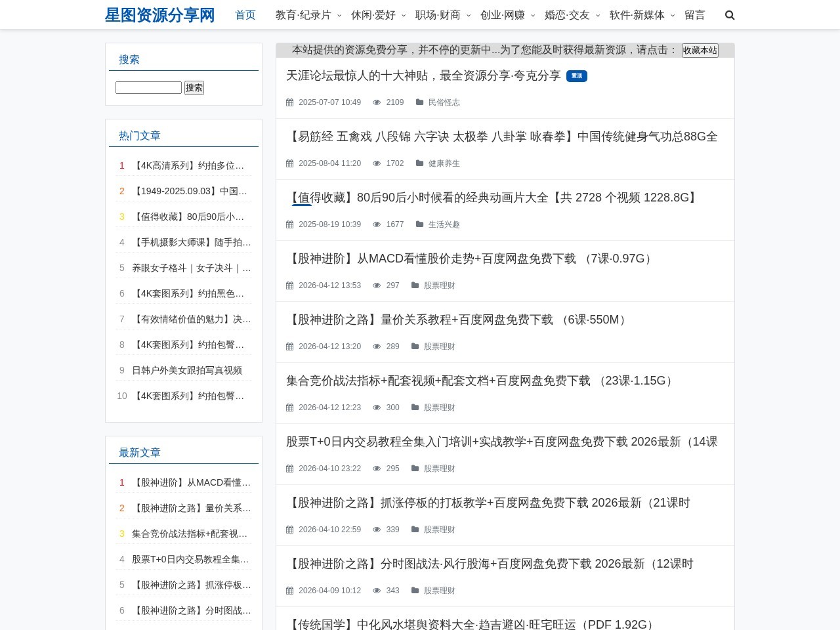Viewport: 840px width, 630px height.
Task: Expand the chevron beside 休闲·爱好
Action: (x=404, y=15)
